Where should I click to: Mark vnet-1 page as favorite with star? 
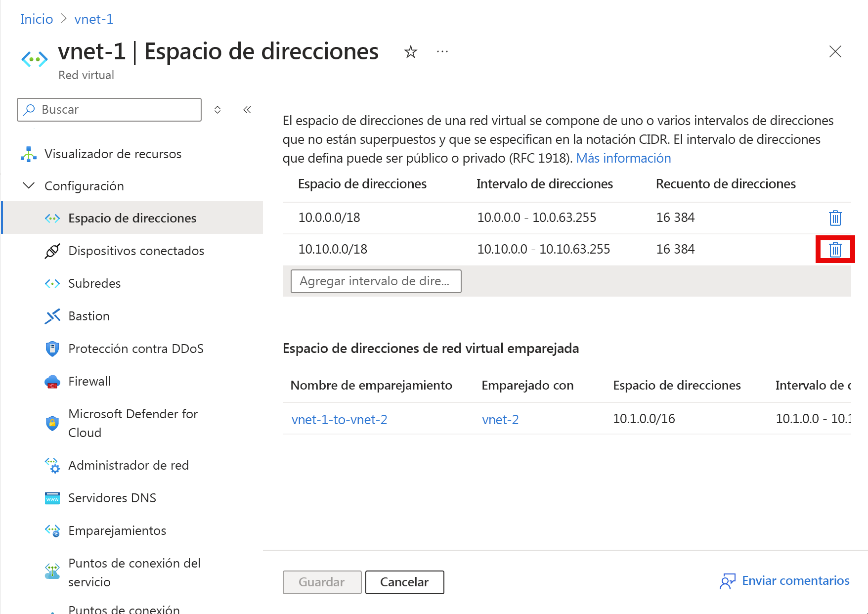[411, 51]
